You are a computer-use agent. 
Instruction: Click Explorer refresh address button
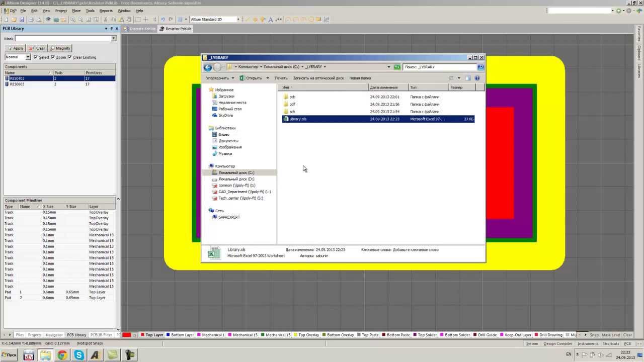(x=397, y=67)
